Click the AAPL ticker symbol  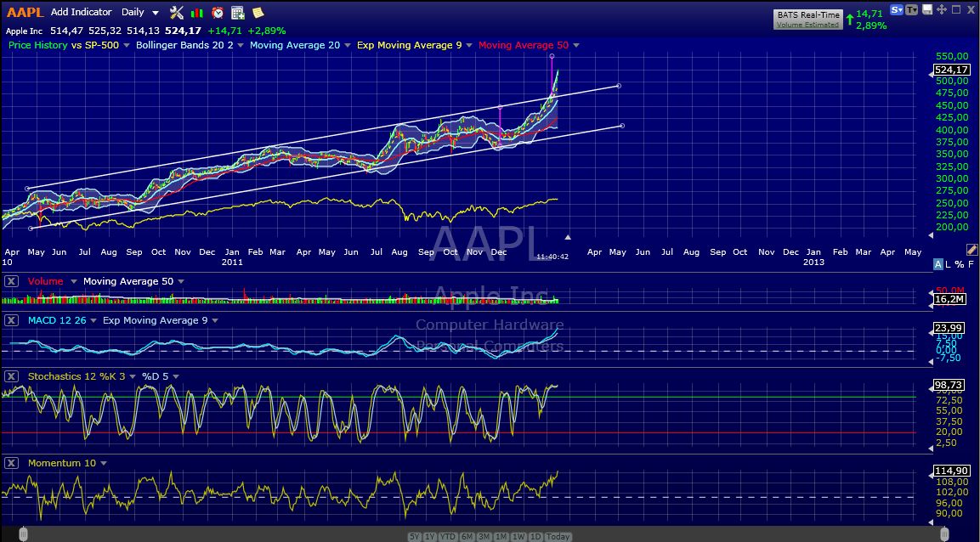coord(25,12)
